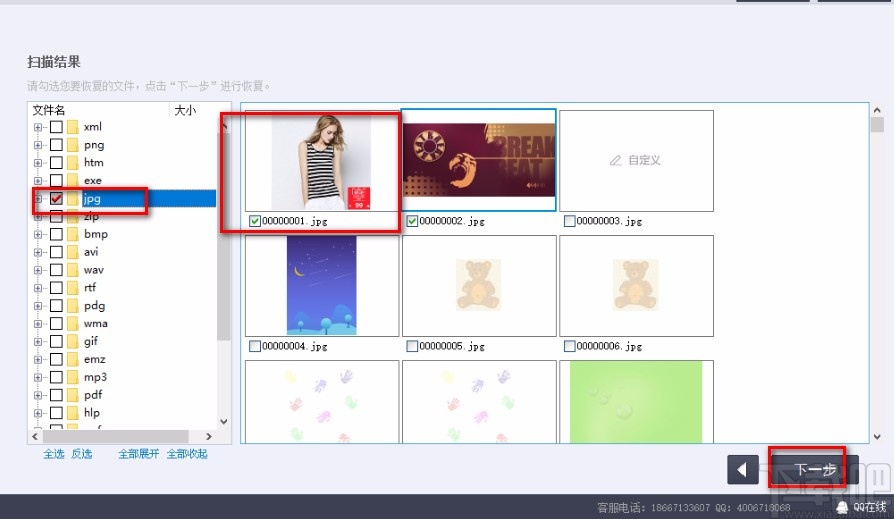The image size is (894, 519).
Task: Check the png folder checkbox
Action: [x=56, y=145]
